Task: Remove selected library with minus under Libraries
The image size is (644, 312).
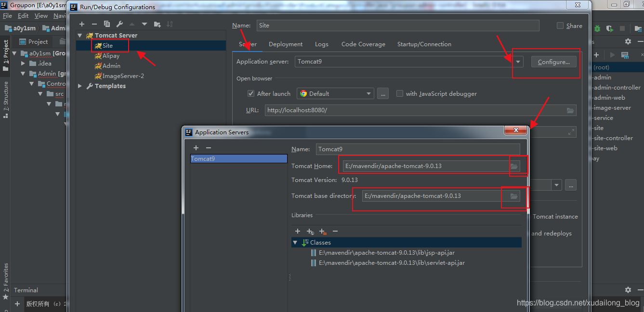Action: (x=335, y=232)
